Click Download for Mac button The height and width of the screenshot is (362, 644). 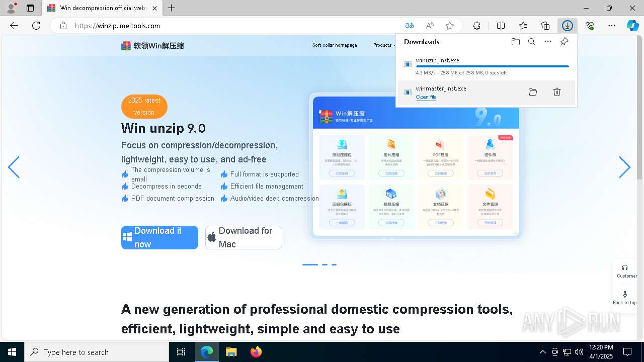coord(244,237)
